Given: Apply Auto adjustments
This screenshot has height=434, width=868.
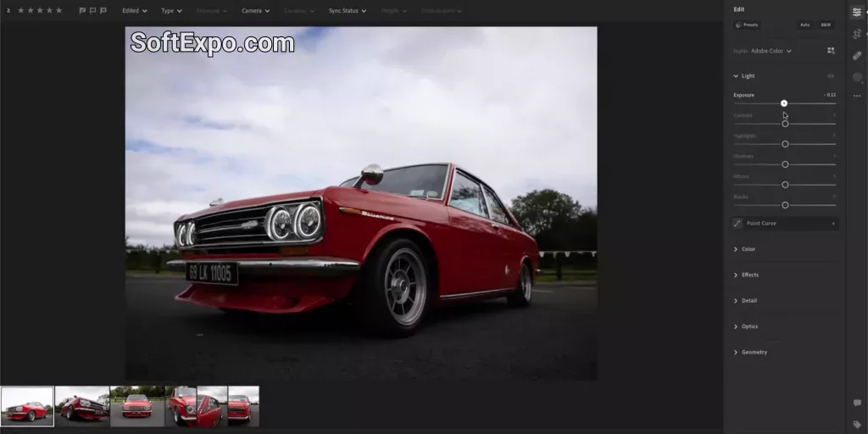Looking at the screenshot, I should tap(805, 25).
